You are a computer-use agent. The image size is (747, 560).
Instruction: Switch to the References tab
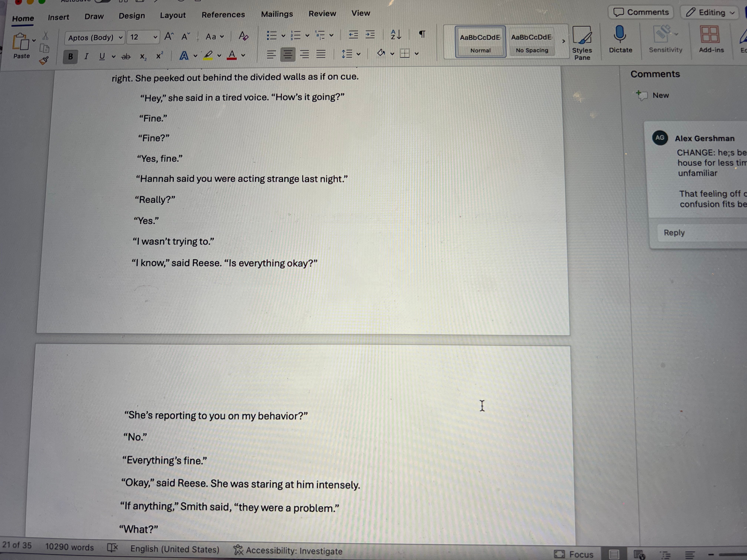[x=223, y=15]
